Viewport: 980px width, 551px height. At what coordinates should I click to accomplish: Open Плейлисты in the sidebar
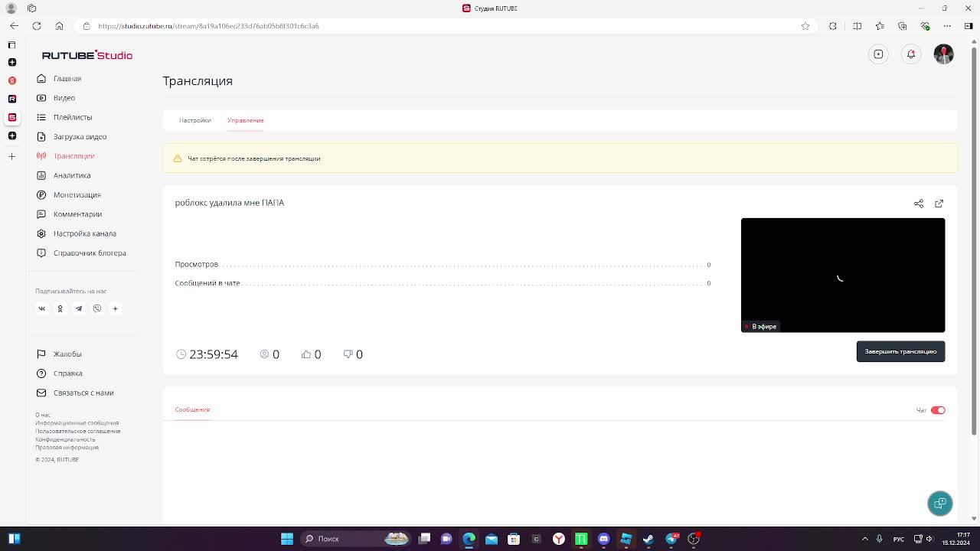click(x=72, y=117)
